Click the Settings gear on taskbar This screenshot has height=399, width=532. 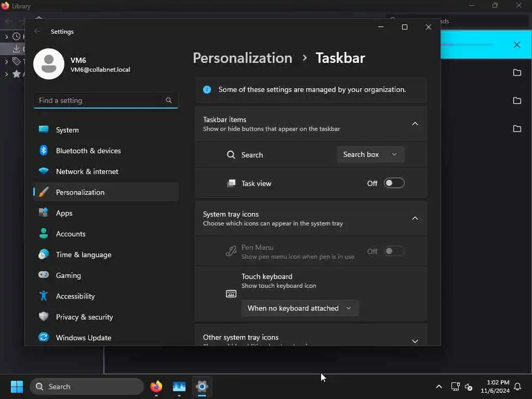pos(202,387)
